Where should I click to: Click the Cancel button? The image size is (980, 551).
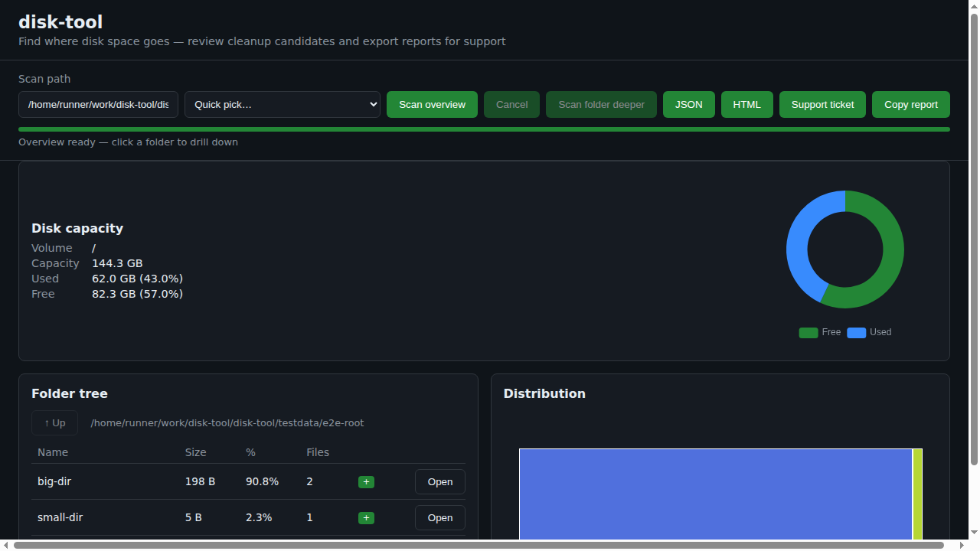coord(511,105)
